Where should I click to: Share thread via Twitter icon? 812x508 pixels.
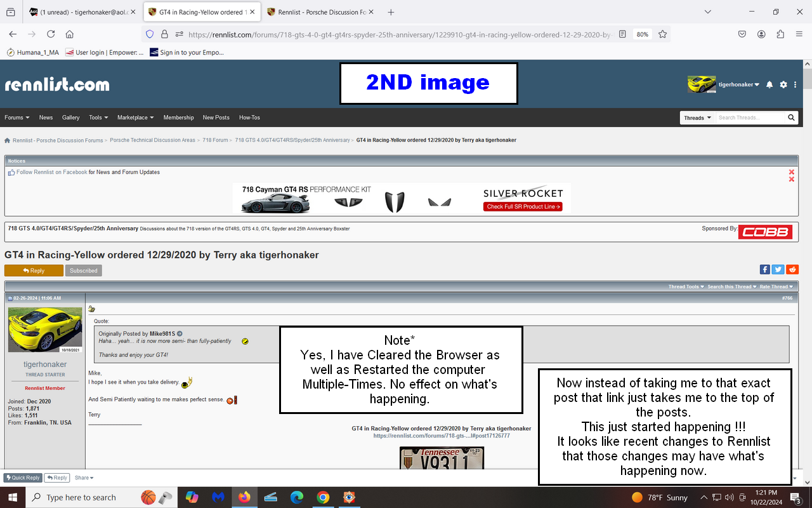(778, 269)
